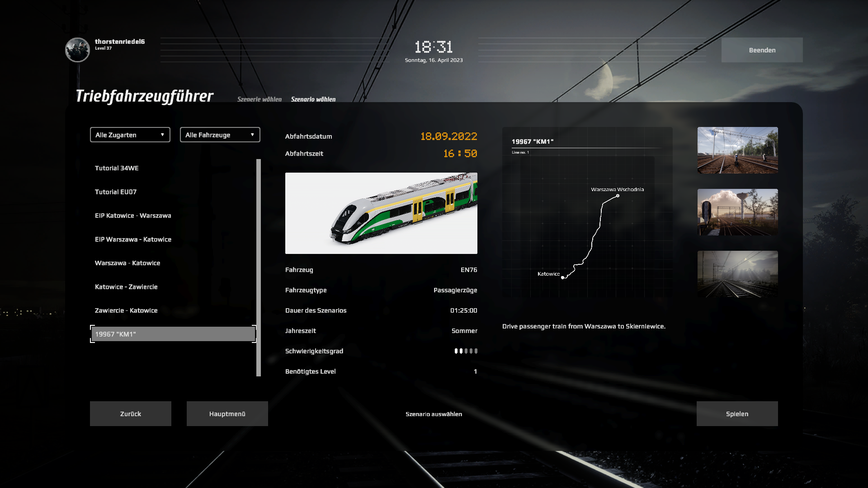The height and width of the screenshot is (488, 868).
Task: Open the foggy tracks thumbnail
Action: (737, 274)
